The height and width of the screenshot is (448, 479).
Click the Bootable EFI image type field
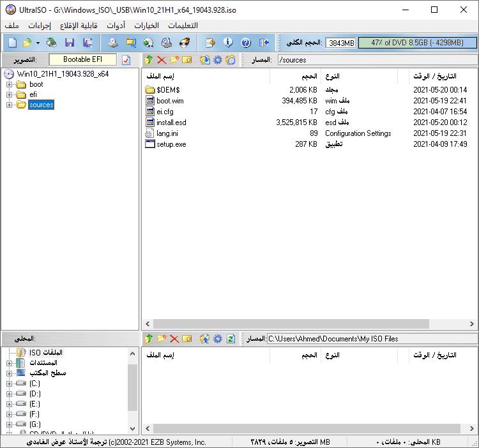pyautogui.click(x=83, y=59)
